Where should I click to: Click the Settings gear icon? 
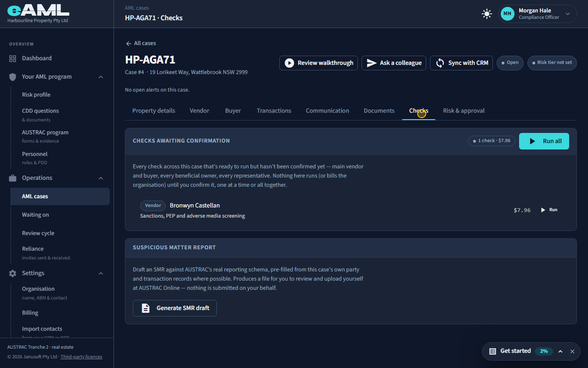pyautogui.click(x=12, y=273)
